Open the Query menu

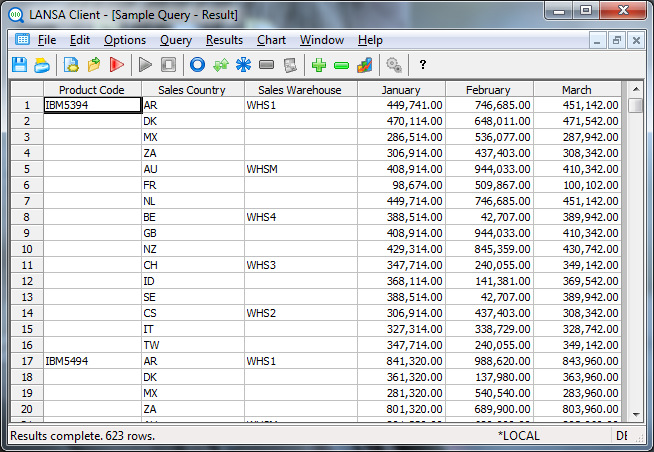point(176,40)
